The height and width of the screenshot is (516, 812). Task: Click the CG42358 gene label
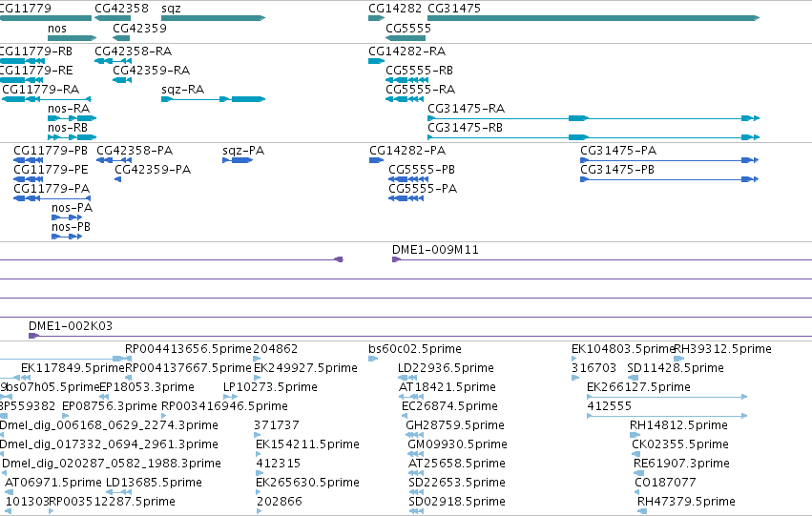(122, 9)
